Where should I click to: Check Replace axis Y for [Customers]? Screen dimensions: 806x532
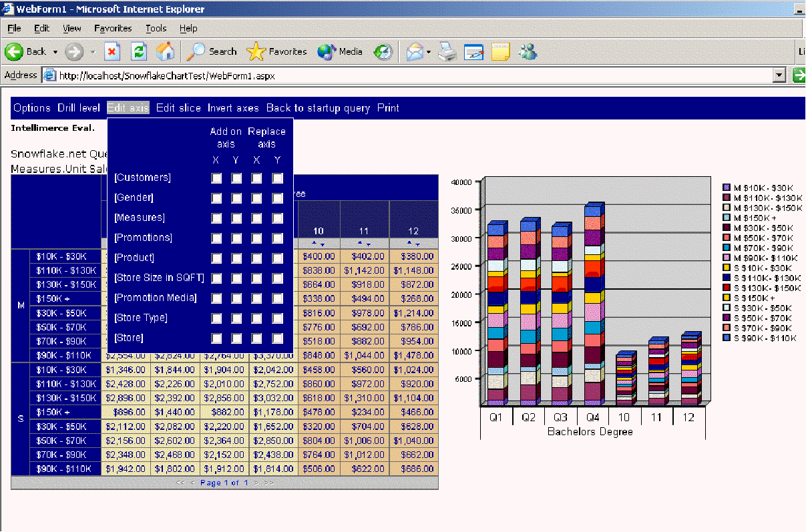pyautogui.click(x=278, y=178)
